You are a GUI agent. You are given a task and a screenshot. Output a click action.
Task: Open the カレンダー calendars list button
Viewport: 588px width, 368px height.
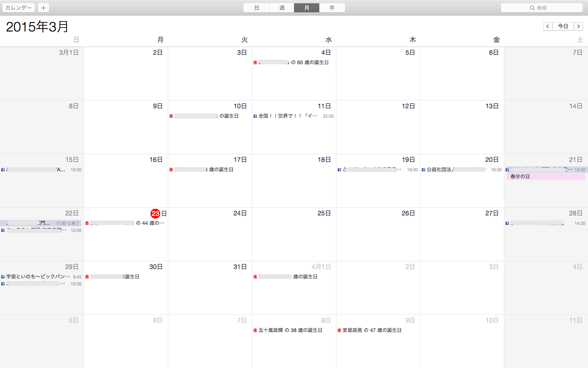[18, 8]
